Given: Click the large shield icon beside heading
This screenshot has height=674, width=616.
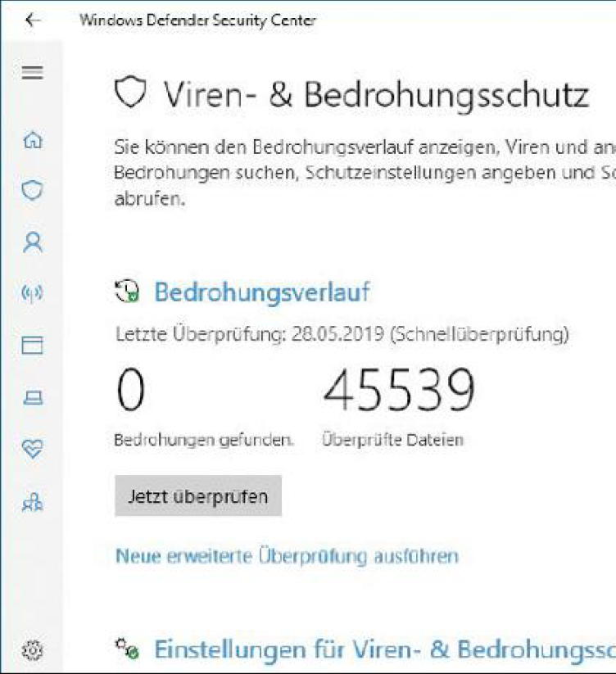Looking at the screenshot, I should coord(130,92).
